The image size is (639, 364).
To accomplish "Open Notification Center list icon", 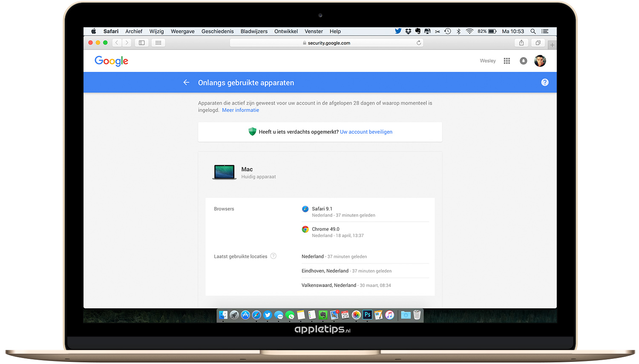I will [545, 31].
